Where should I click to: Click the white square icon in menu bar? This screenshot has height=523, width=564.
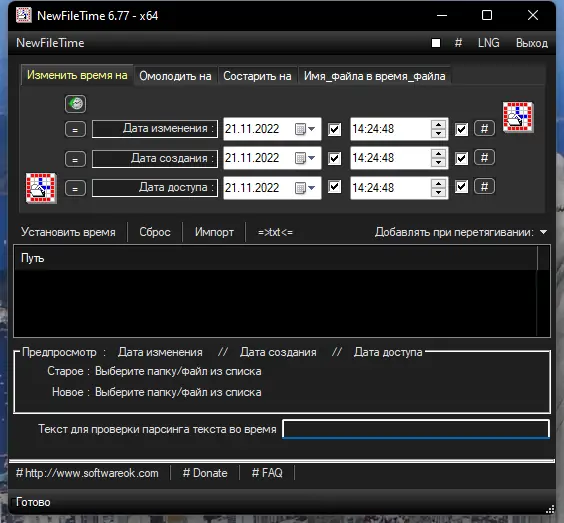click(436, 43)
